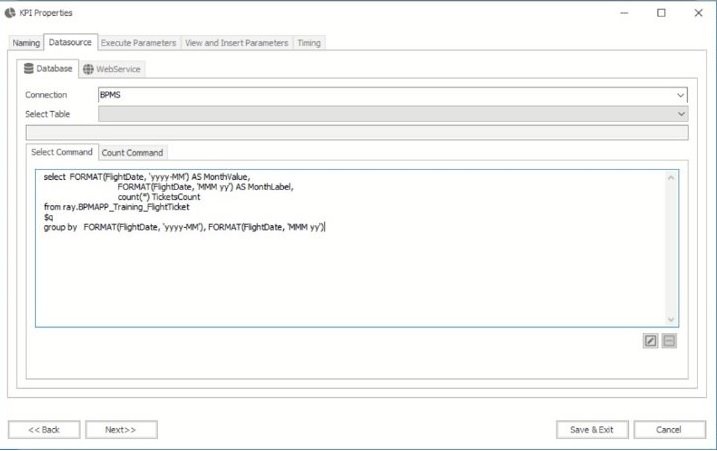Click the KPI Properties window icon
This screenshot has height=451, width=717.
(x=10, y=13)
